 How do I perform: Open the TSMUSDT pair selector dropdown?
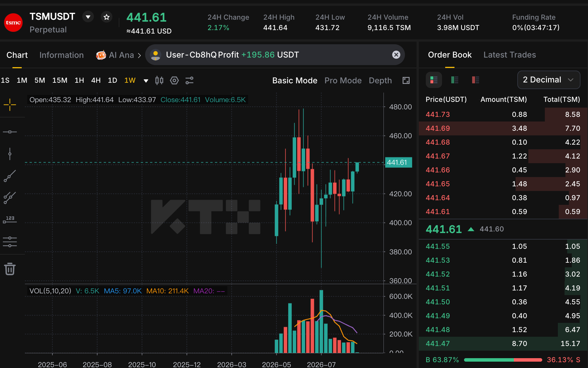click(x=88, y=17)
